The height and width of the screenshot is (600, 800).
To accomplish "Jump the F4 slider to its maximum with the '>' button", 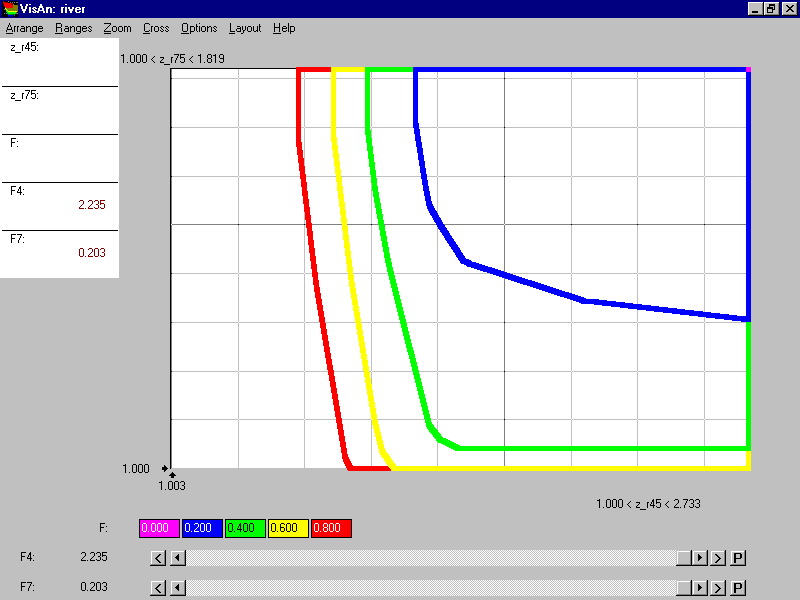I will 718,558.
